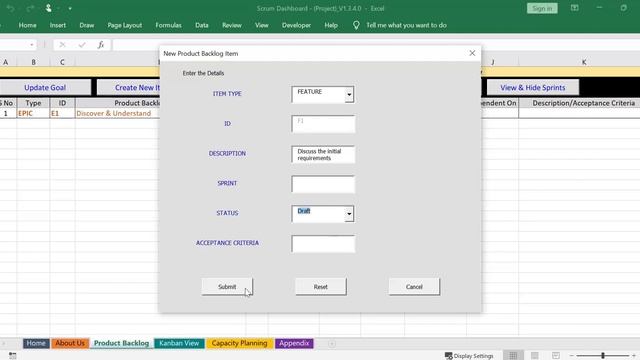Click the Reset button
Image resolution: width=640 pixels, height=360 pixels.
pos(321,287)
